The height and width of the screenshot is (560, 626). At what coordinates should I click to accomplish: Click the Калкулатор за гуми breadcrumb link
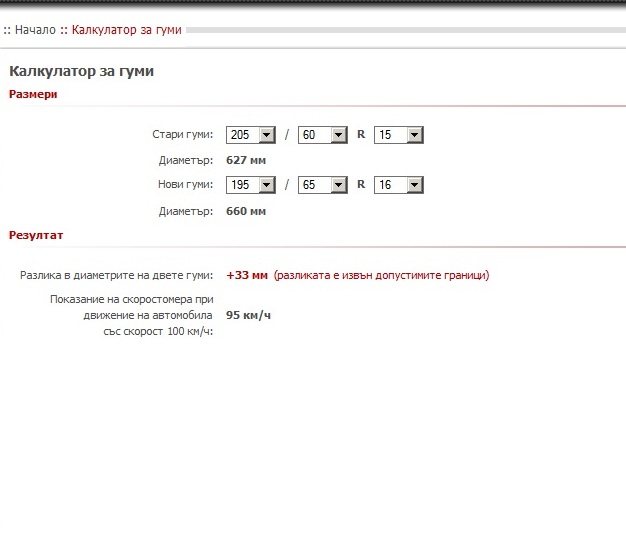127,30
